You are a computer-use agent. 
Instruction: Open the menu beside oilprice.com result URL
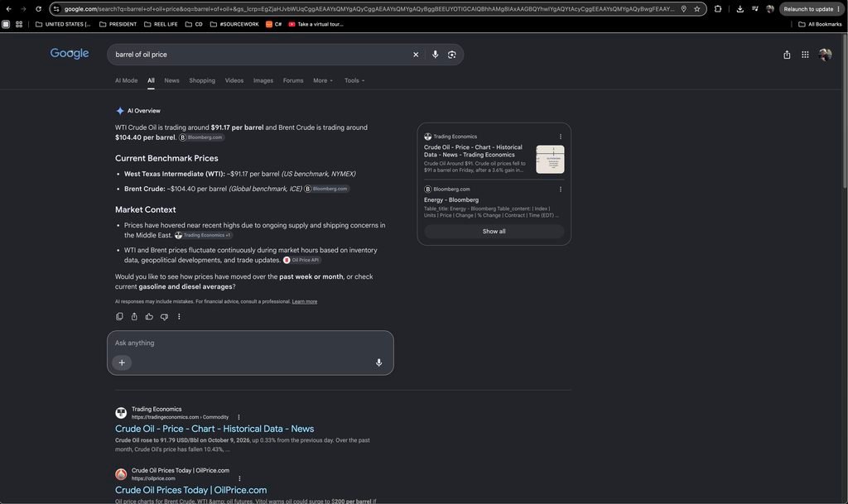point(239,478)
